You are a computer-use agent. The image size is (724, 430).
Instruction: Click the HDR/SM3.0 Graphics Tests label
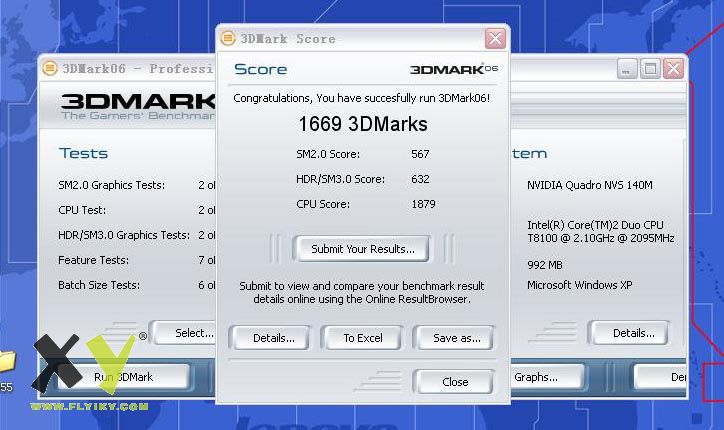tap(124, 235)
